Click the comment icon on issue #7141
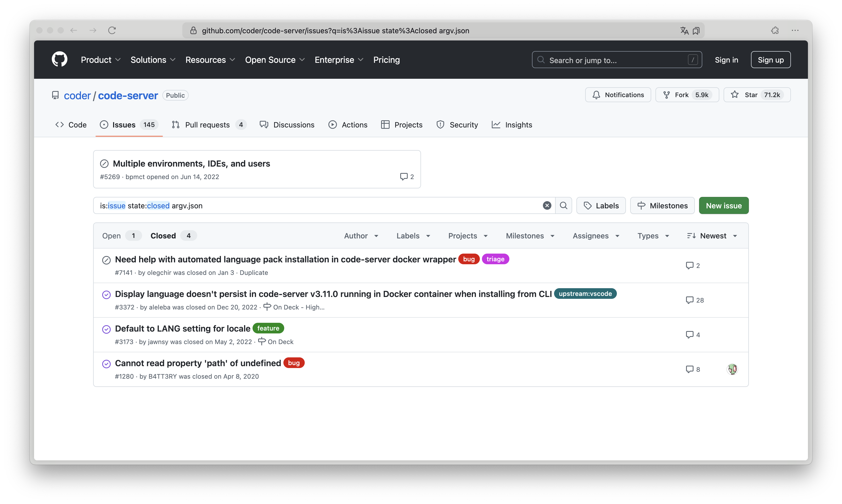The width and height of the screenshot is (842, 504). coord(689,266)
